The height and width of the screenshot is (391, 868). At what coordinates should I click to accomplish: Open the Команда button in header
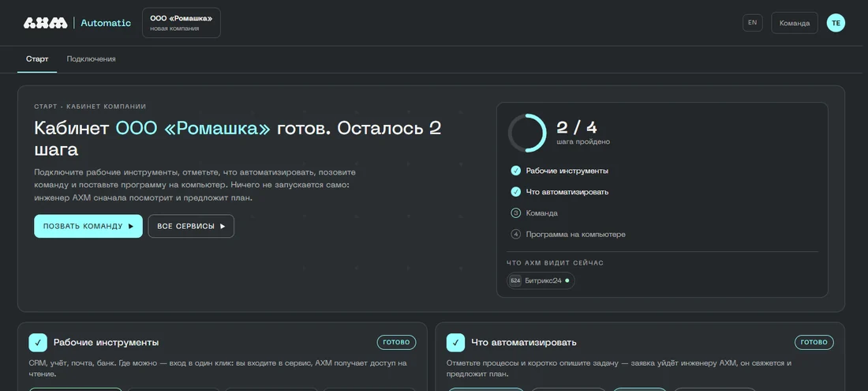pos(795,23)
